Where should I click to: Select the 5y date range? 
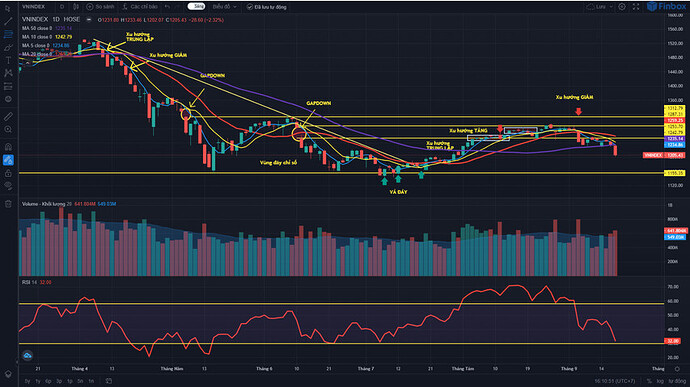click(x=27, y=381)
